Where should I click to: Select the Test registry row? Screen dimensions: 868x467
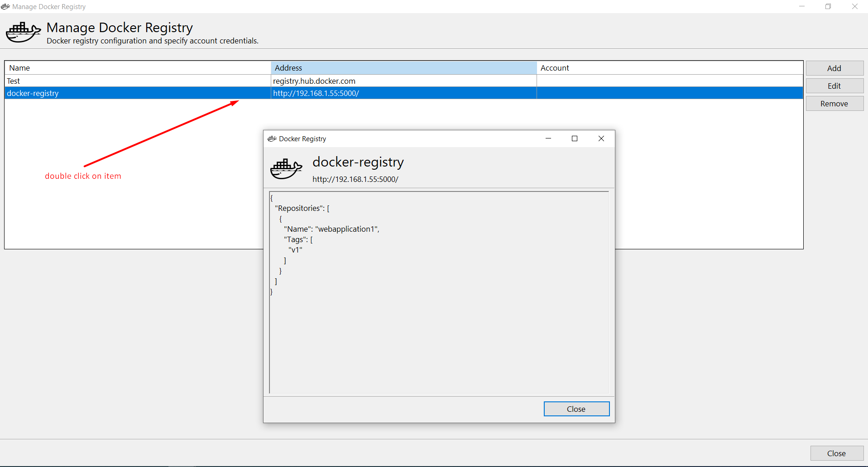[x=136, y=81]
